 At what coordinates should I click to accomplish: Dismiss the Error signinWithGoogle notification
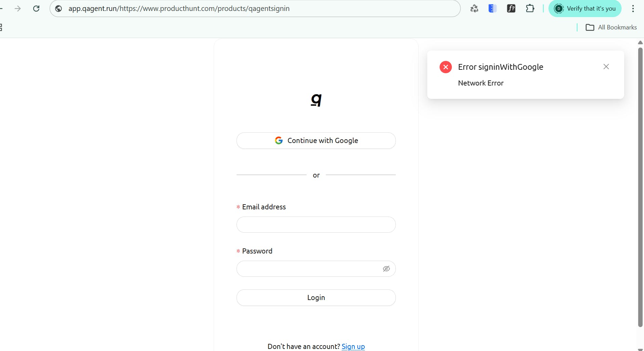pyautogui.click(x=606, y=67)
